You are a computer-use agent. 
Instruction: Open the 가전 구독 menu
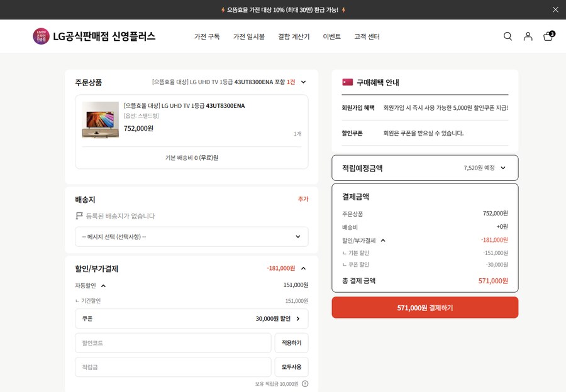pyautogui.click(x=207, y=36)
